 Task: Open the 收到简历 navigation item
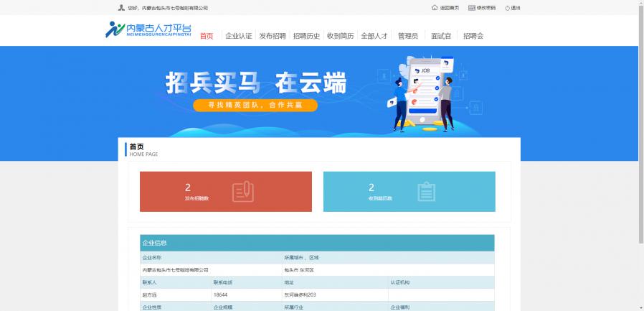click(x=340, y=36)
